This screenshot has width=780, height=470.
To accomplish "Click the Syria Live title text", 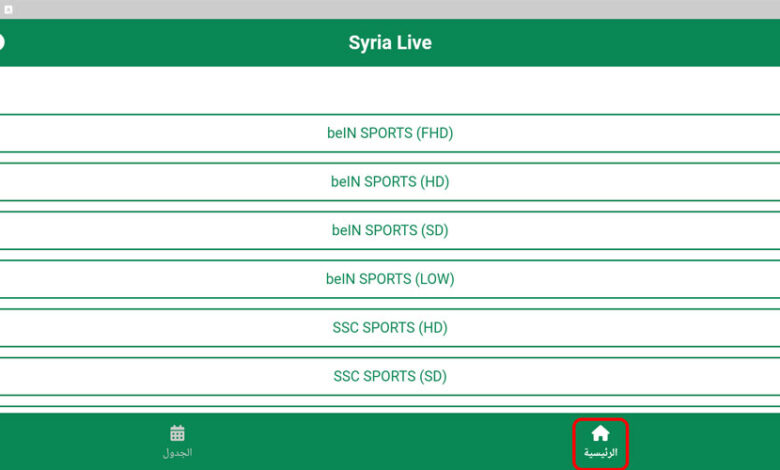I will coord(390,43).
